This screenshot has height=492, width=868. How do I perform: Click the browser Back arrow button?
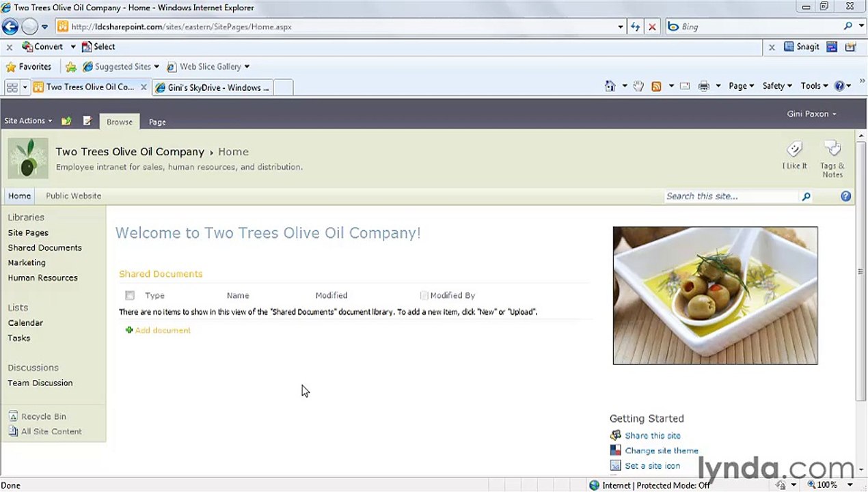(x=10, y=27)
